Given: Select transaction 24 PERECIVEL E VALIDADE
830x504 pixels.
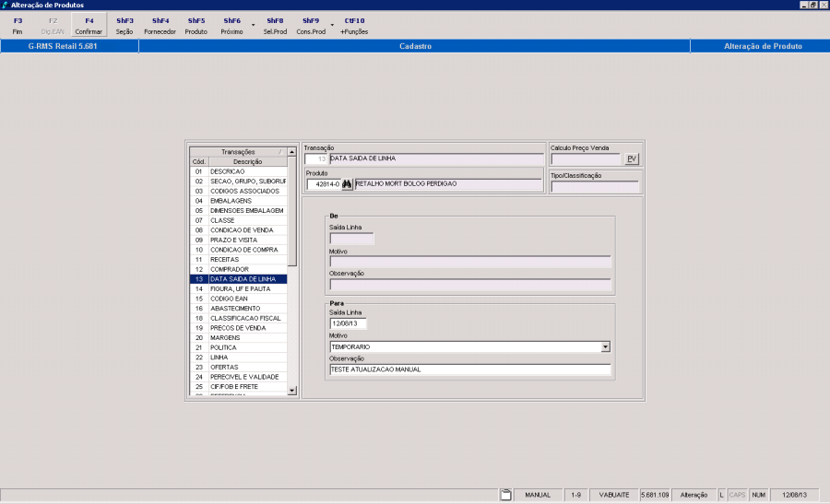Looking at the screenshot, I should [238, 377].
